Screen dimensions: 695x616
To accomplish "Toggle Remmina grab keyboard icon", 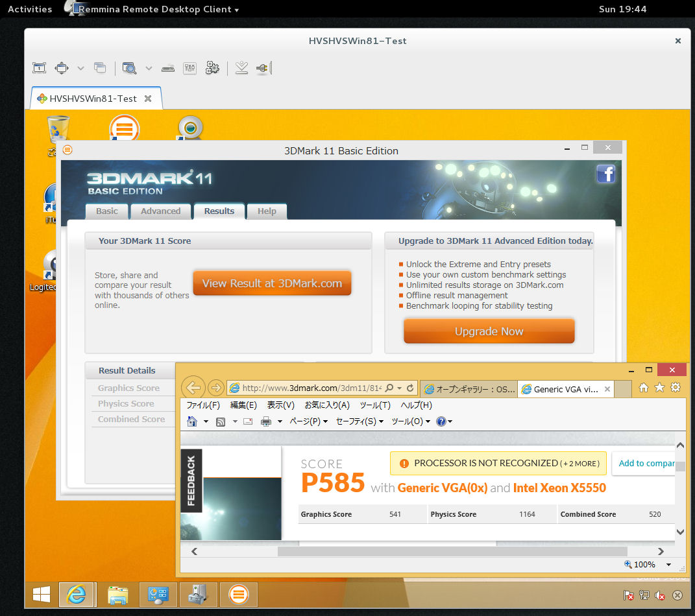I will (167, 68).
